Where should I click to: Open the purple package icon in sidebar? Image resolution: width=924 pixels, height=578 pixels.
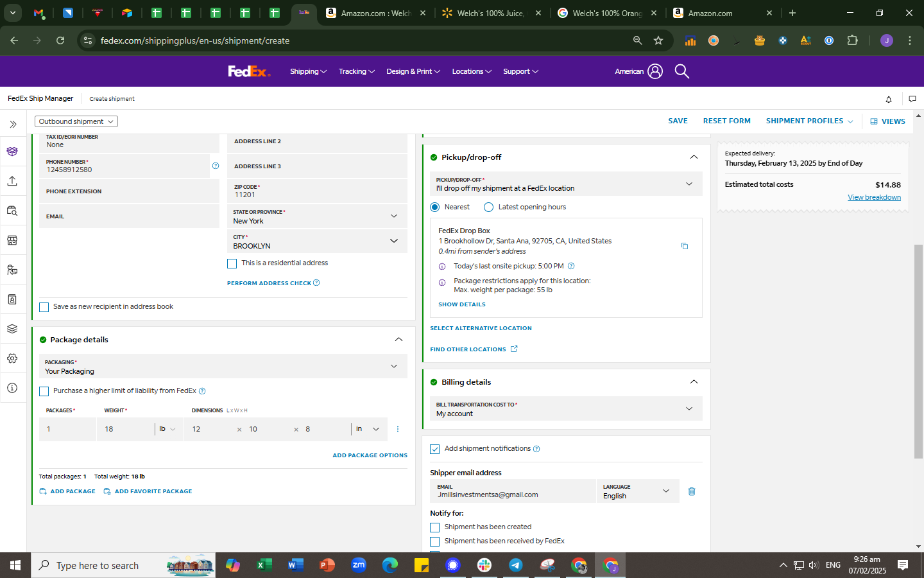point(12,152)
